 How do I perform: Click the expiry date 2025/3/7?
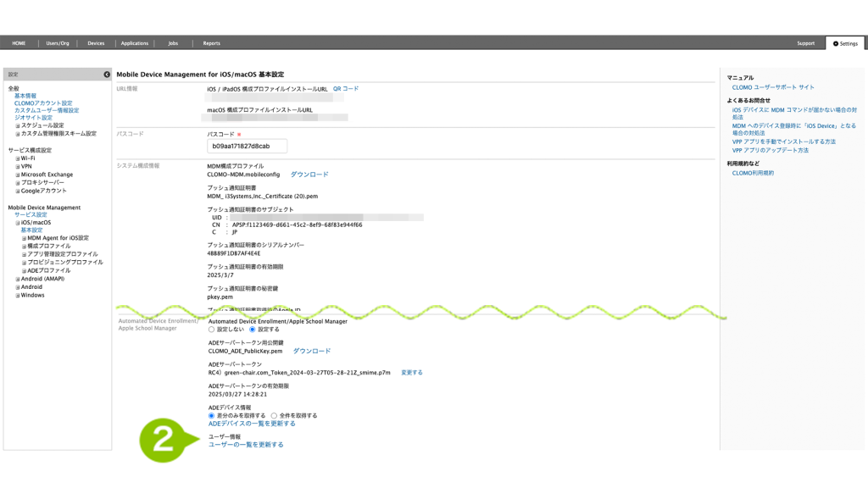coord(220,275)
